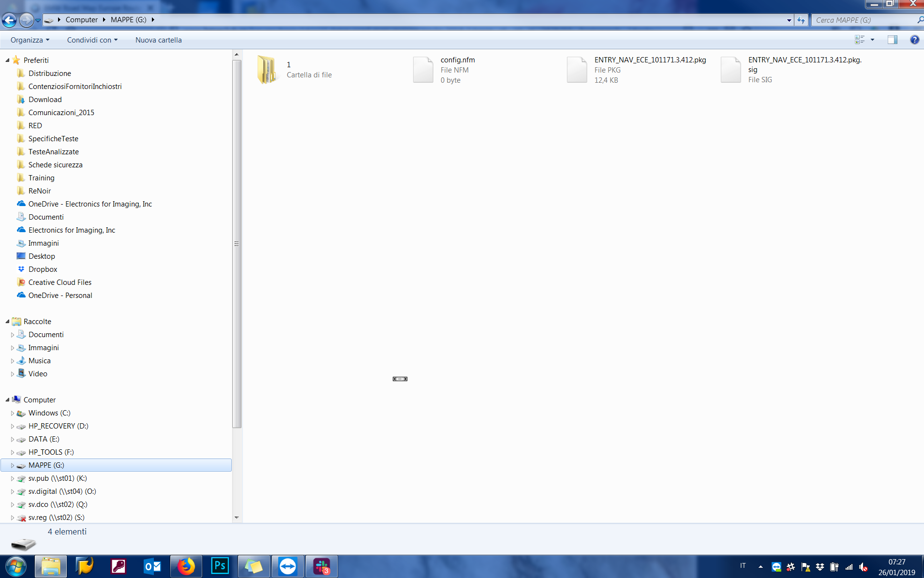Select sv.reg (\\st02) (S:) drive

pyautogui.click(x=57, y=518)
